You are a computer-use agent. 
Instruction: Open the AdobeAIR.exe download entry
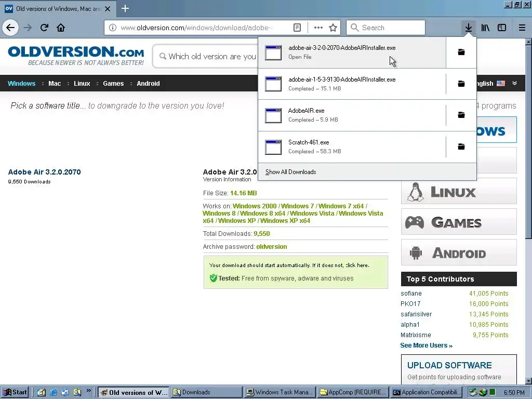coord(352,115)
